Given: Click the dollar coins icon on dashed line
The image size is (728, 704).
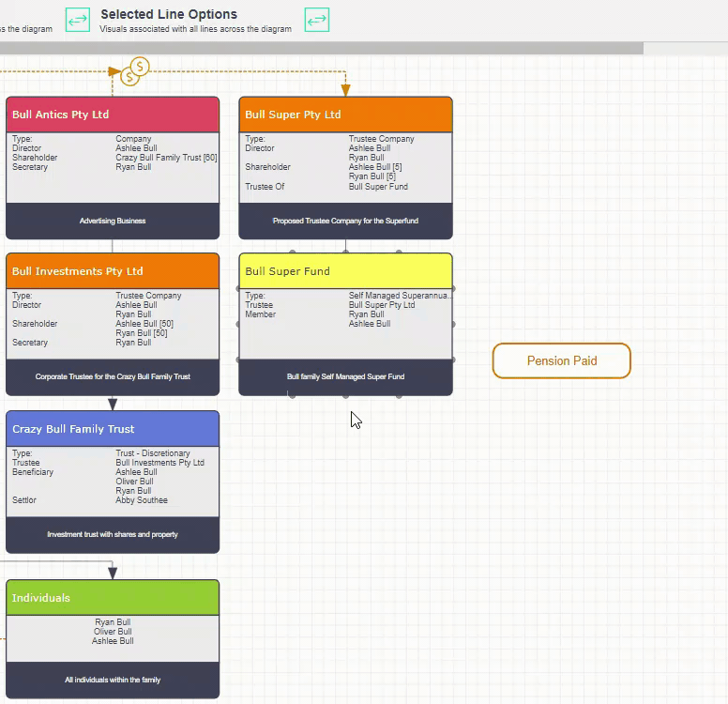Looking at the screenshot, I should (135, 71).
